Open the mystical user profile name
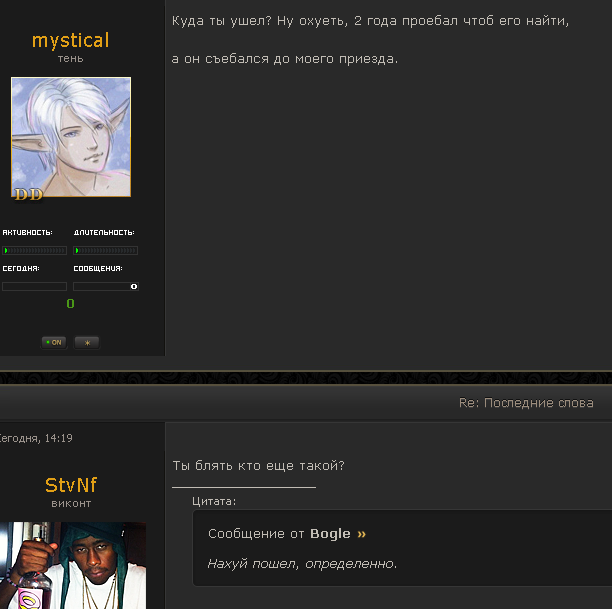This screenshot has width=612, height=609. (71, 41)
